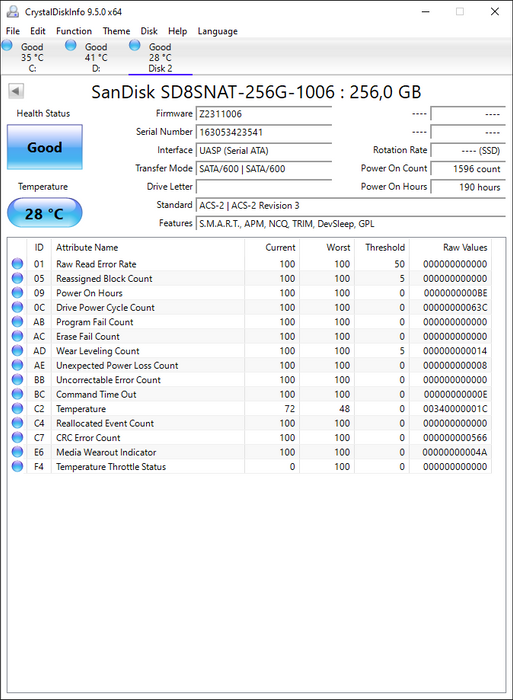The image size is (513, 700).
Task: Click the Features field
Action: coord(350,224)
